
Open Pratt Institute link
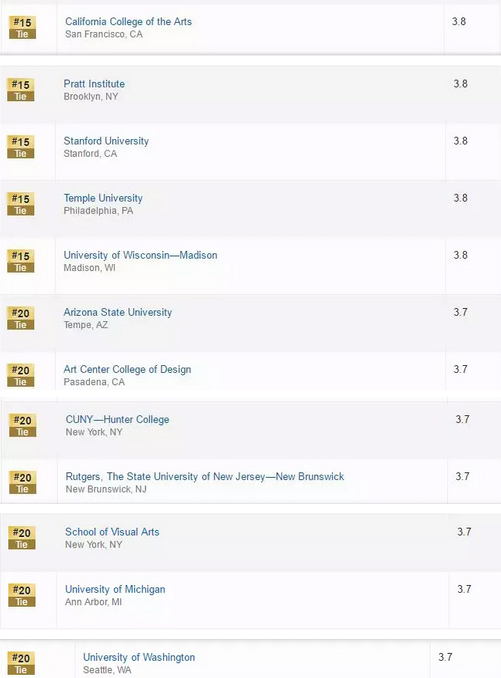[x=94, y=84]
